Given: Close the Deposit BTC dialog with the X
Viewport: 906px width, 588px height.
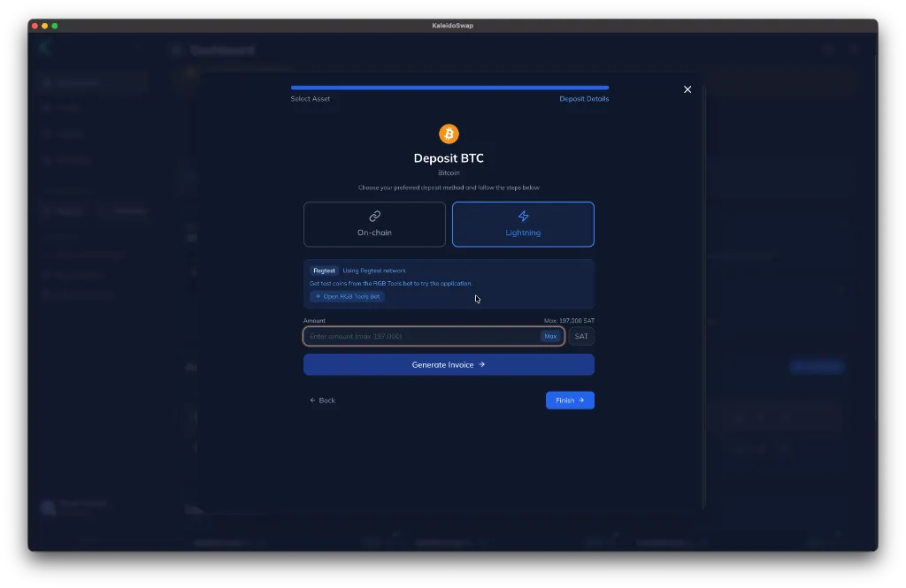Looking at the screenshot, I should (x=687, y=89).
